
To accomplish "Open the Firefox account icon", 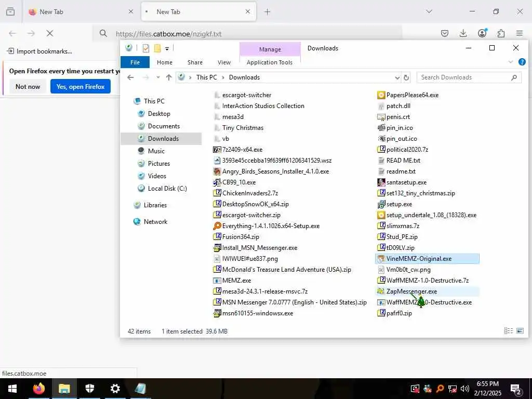I will pos(482,33).
